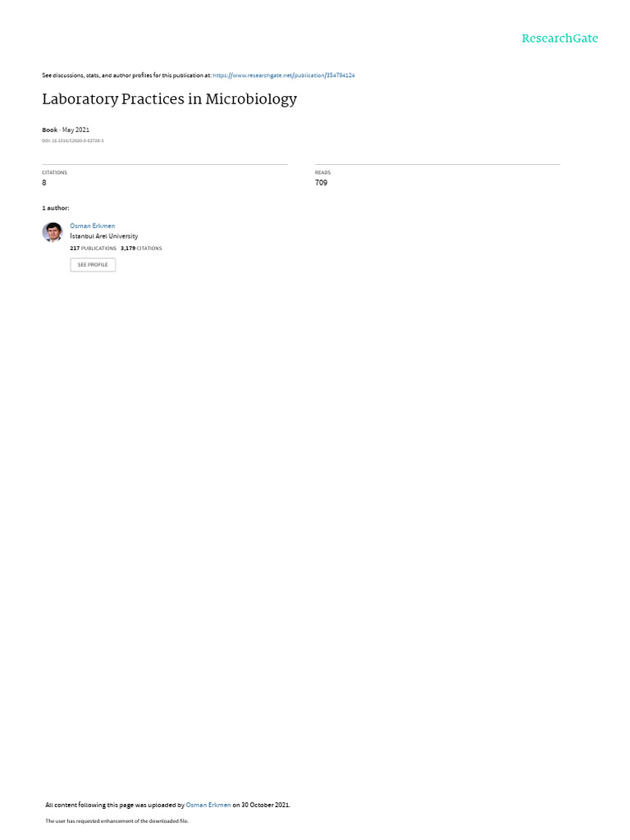Click the 217 PUBLICATIONS stat

[93, 249]
